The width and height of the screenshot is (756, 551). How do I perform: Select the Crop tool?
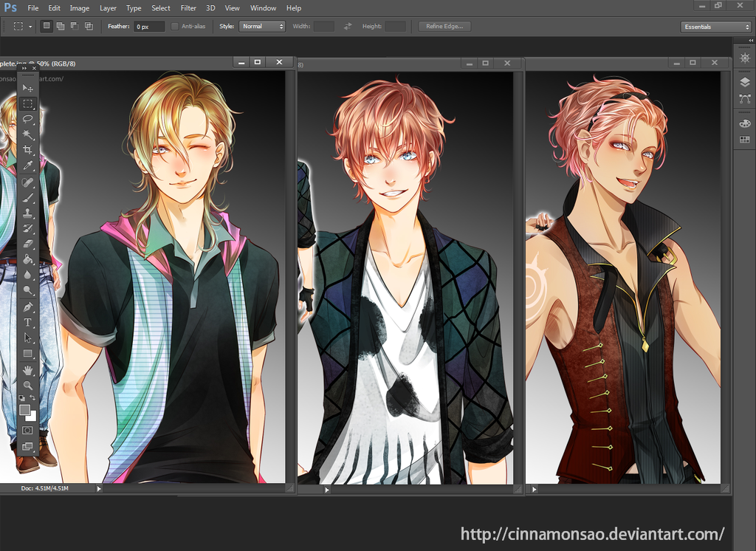(27, 150)
